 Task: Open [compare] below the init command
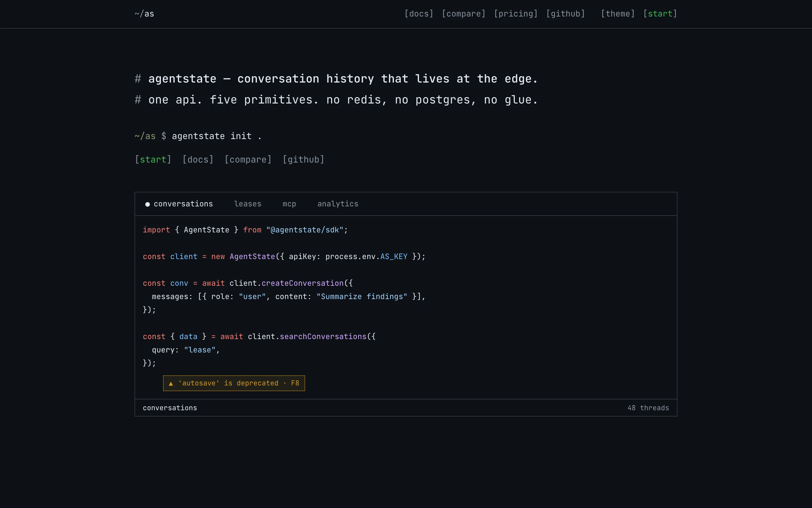coord(248,160)
